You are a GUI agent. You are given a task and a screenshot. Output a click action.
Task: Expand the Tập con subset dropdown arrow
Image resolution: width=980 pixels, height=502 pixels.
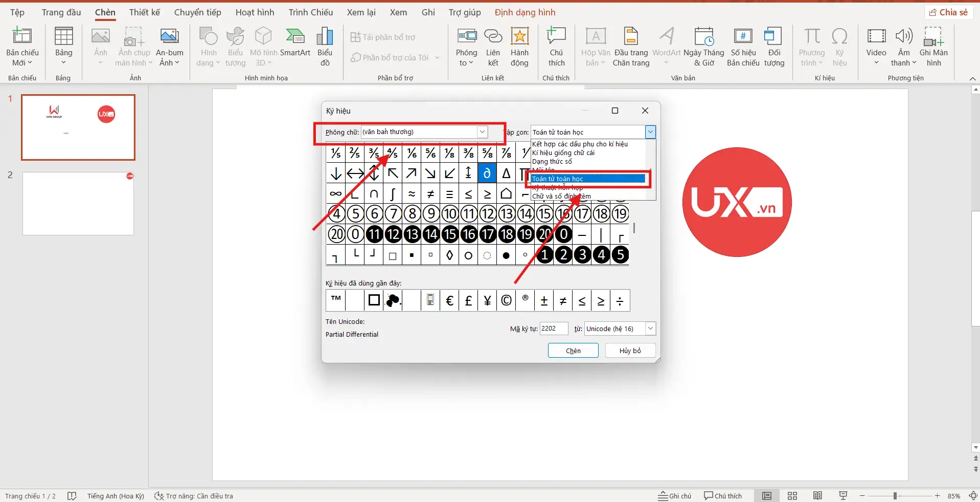[x=650, y=132]
